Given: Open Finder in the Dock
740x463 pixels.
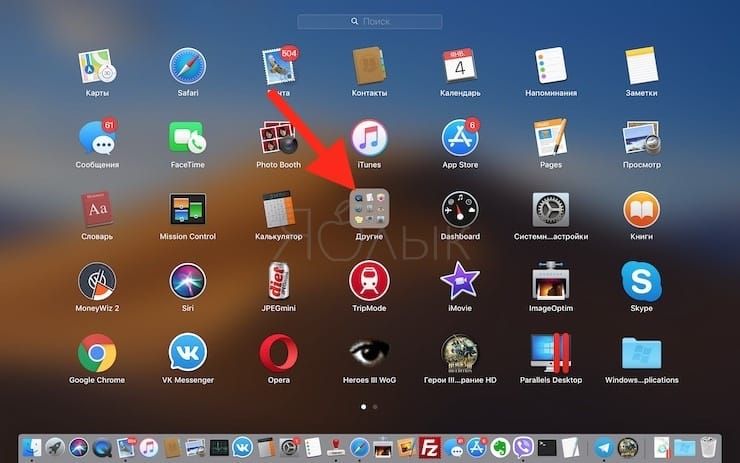Looking at the screenshot, I should tap(32, 447).
